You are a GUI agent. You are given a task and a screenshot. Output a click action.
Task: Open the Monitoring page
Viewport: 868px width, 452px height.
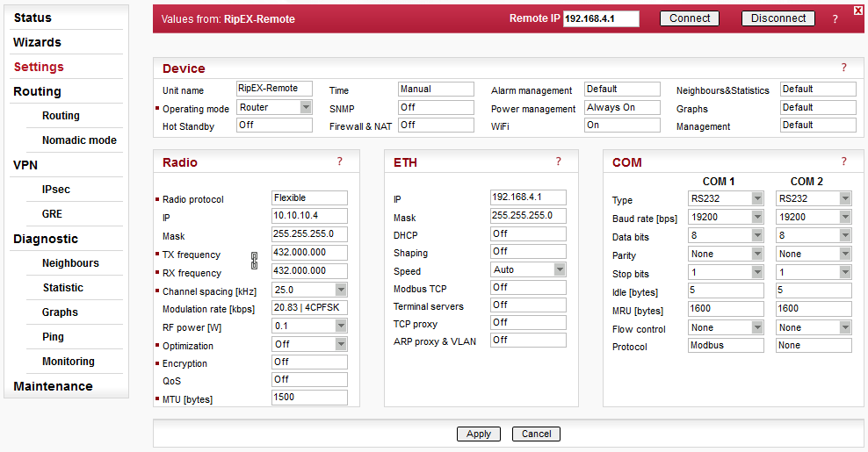69,362
